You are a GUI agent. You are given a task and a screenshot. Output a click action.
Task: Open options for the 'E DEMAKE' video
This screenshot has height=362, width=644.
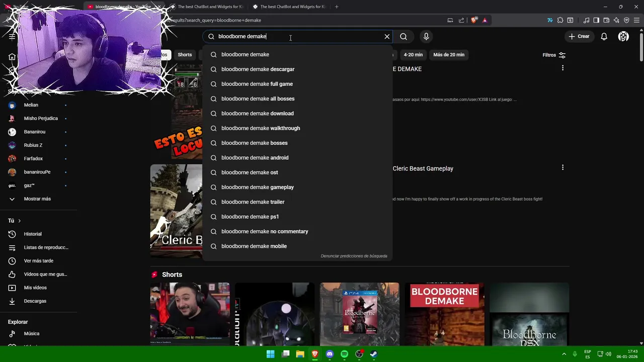[562, 68]
